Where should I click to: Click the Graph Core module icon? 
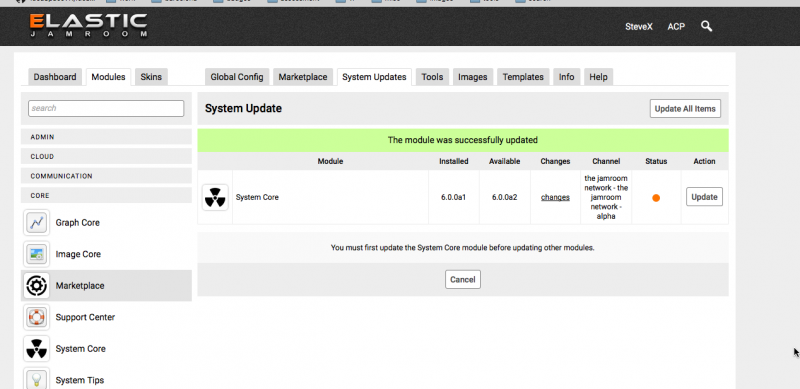point(36,223)
